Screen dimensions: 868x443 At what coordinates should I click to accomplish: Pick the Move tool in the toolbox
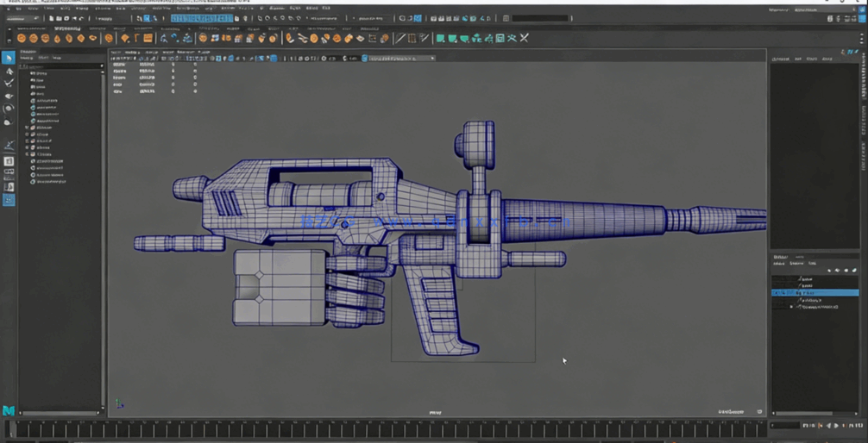9,97
